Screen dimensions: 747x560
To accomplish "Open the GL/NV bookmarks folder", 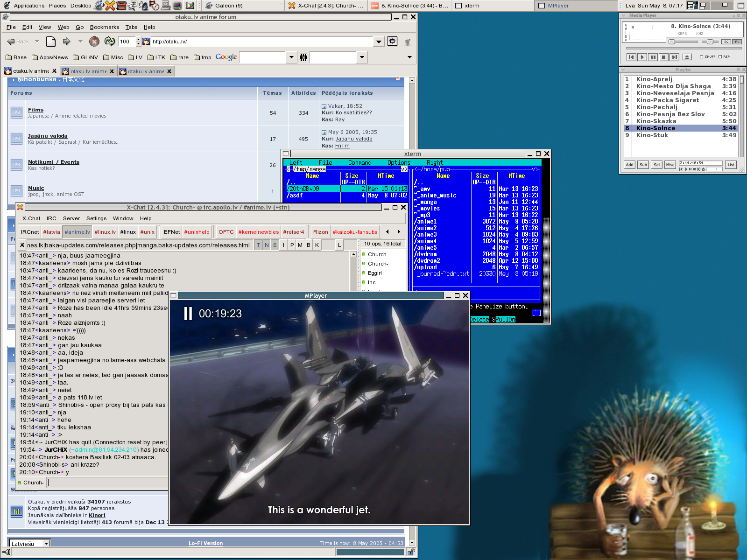I will tap(86, 57).
